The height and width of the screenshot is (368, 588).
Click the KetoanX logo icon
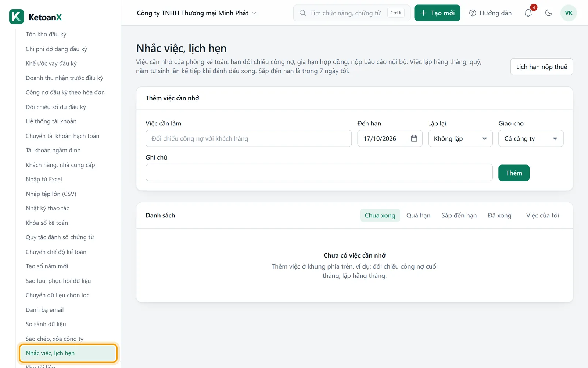pyautogui.click(x=17, y=17)
